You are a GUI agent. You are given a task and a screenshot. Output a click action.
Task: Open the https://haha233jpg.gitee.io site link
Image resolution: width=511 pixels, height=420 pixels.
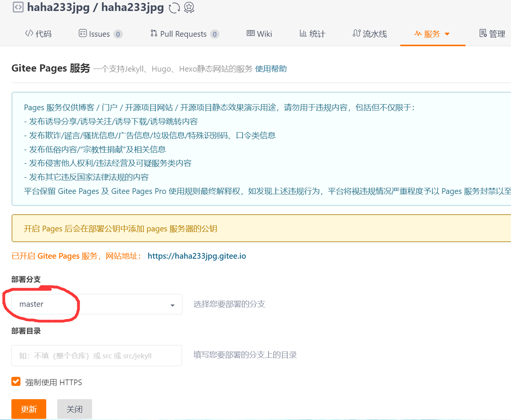point(197,256)
